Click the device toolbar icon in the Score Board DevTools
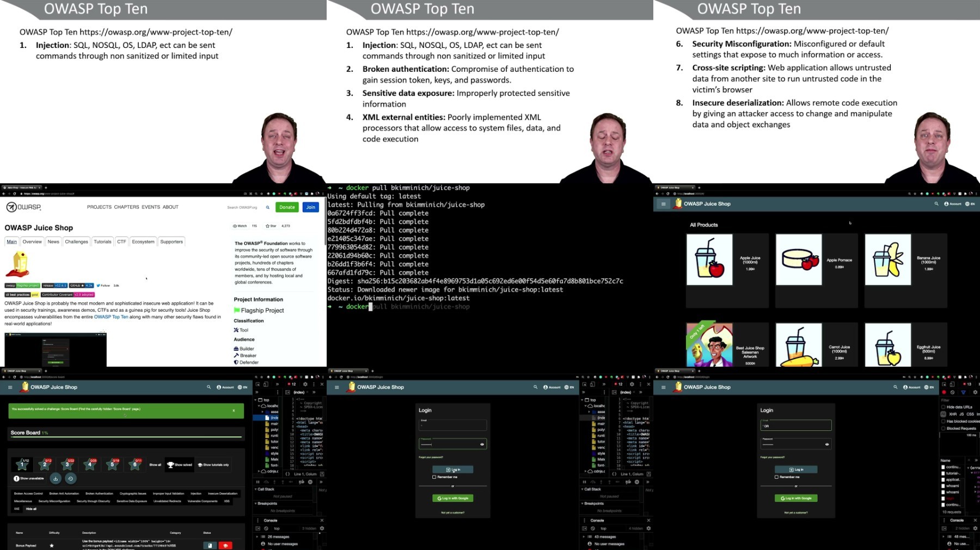 (266, 384)
